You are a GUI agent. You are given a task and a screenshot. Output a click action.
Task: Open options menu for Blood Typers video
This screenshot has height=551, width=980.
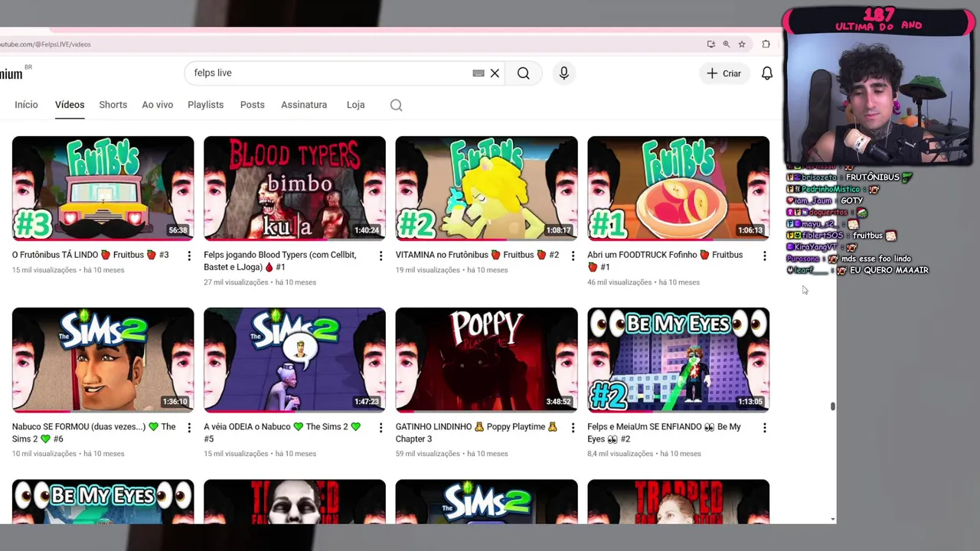click(x=381, y=256)
